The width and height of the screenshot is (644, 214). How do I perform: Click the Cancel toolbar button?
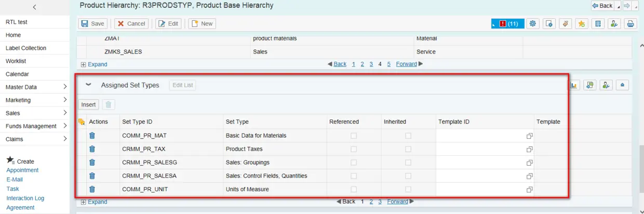click(x=131, y=23)
